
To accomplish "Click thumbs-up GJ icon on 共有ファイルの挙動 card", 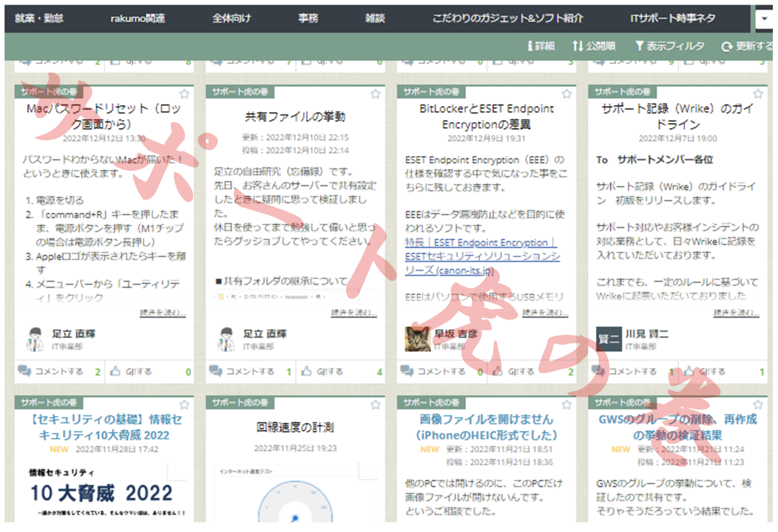I will [x=307, y=371].
